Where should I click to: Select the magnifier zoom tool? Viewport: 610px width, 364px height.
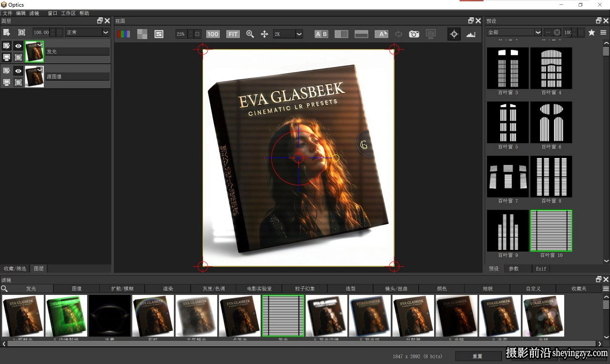(250, 34)
